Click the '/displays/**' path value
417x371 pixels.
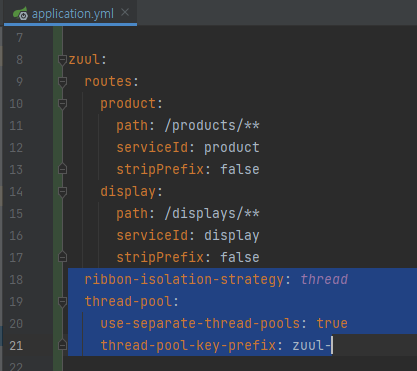212,214
